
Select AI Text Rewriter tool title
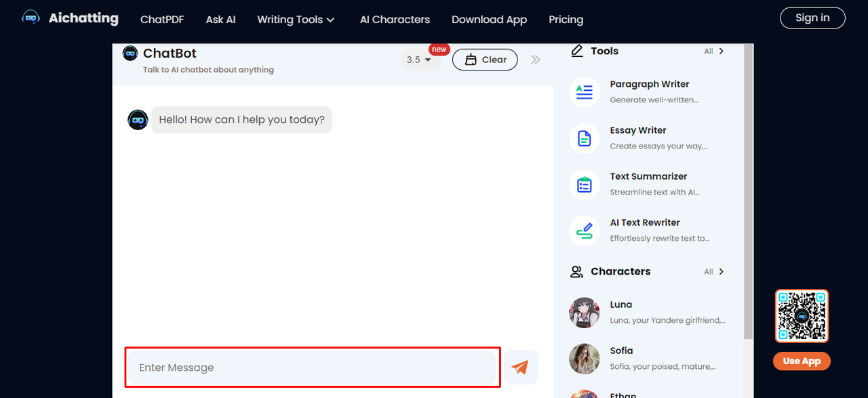tap(644, 222)
